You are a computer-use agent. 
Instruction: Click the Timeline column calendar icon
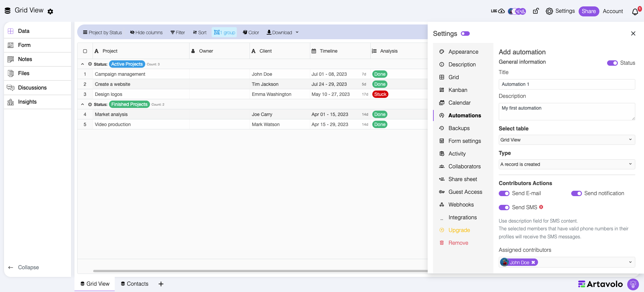(314, 51)
